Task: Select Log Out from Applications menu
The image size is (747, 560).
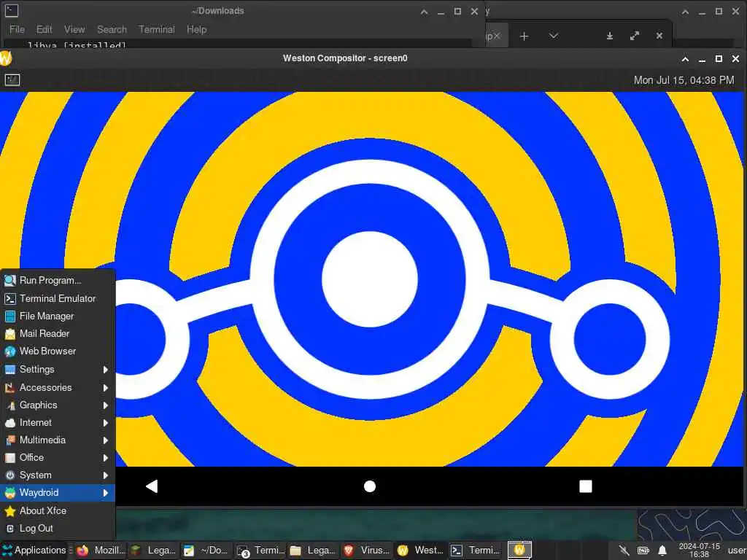Action: click(58, 529)
